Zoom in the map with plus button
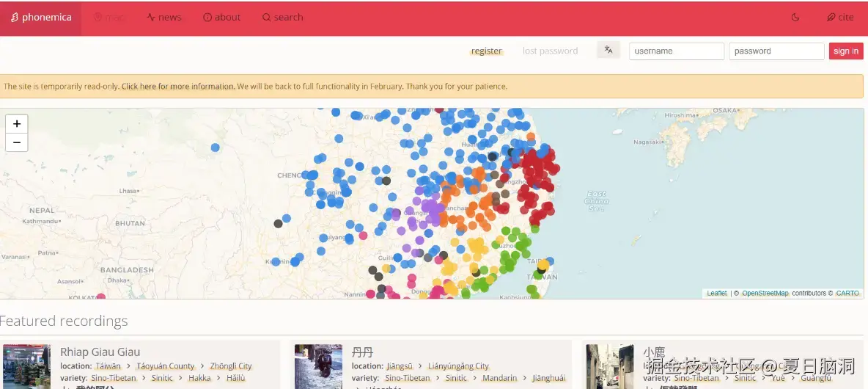Screen dimensions: 868x389 tap(17, 123)
